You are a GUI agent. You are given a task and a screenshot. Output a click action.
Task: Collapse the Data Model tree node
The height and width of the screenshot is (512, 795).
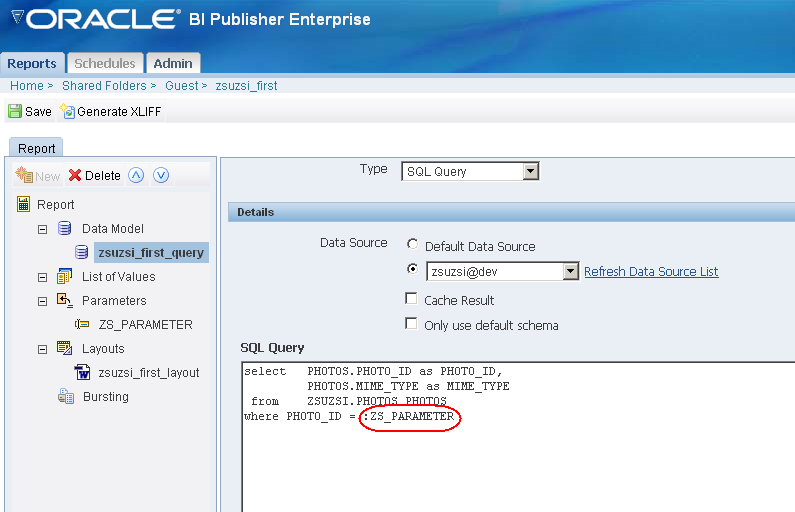pos(43,230)
